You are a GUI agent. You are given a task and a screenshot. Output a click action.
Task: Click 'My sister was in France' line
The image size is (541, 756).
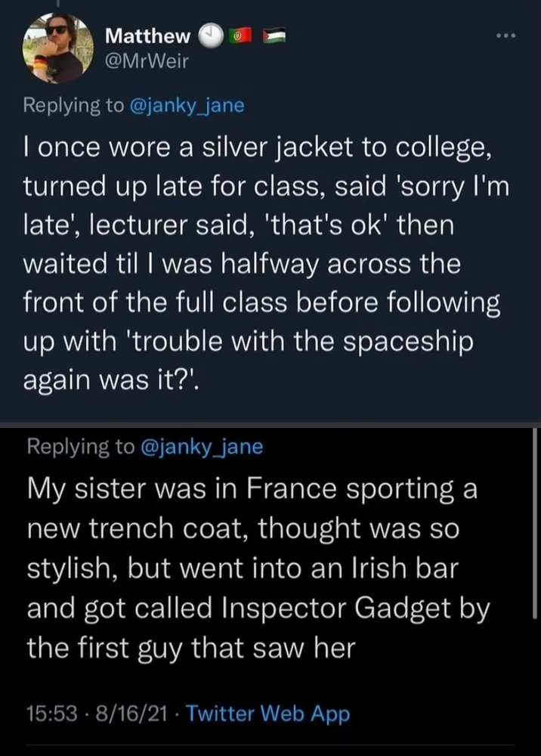tap(252, 486)
